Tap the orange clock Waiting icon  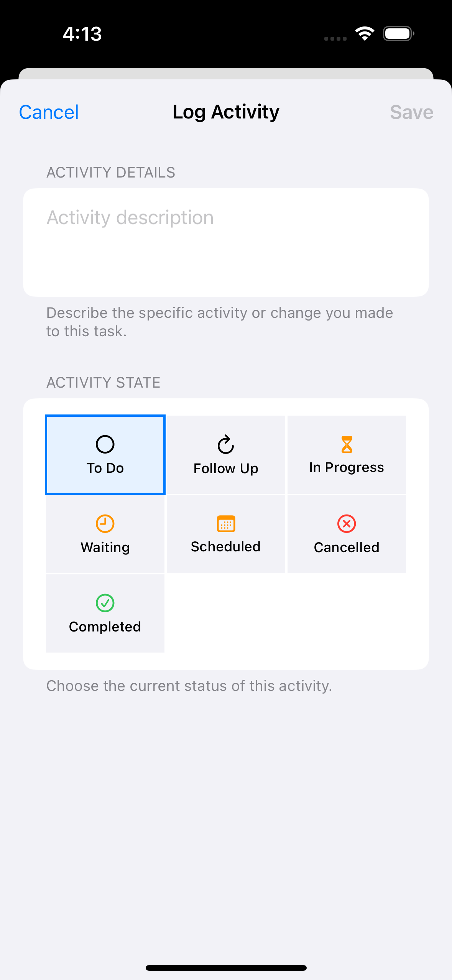[105, 524]
